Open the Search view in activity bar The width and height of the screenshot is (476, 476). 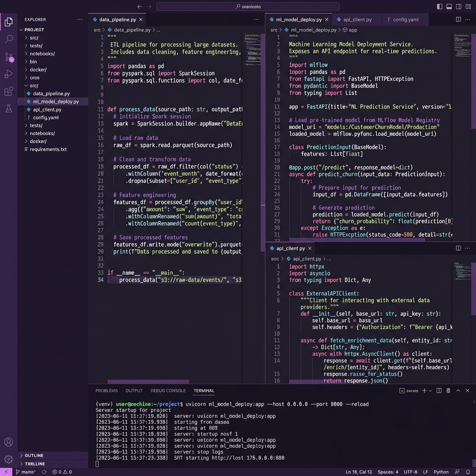pyautogui.click(x=8, y=40)
